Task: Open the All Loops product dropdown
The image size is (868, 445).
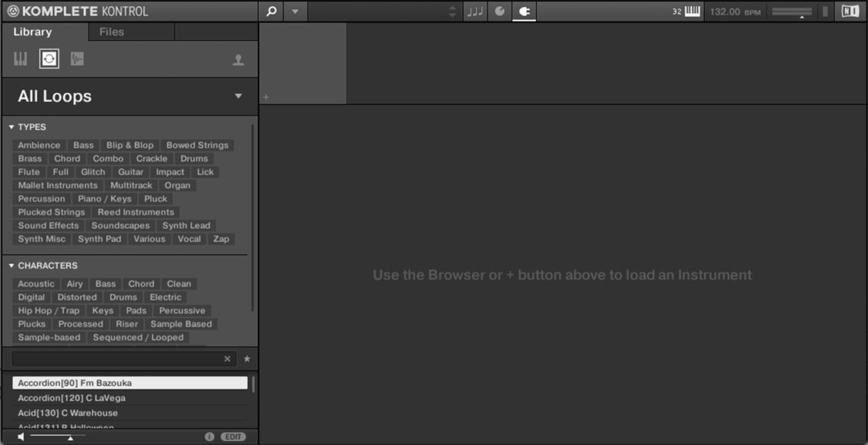Action: pos(238,97)
